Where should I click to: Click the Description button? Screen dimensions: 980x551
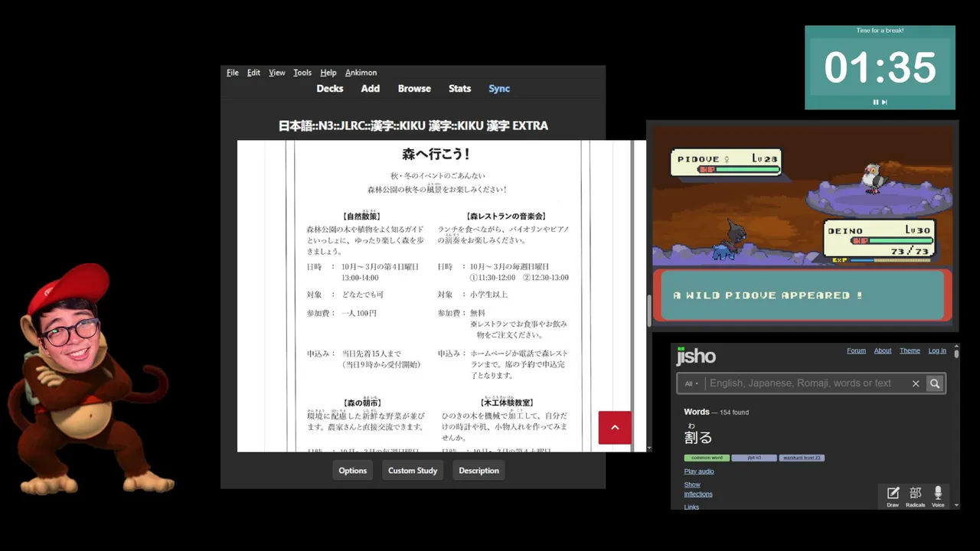coord(479,471)
